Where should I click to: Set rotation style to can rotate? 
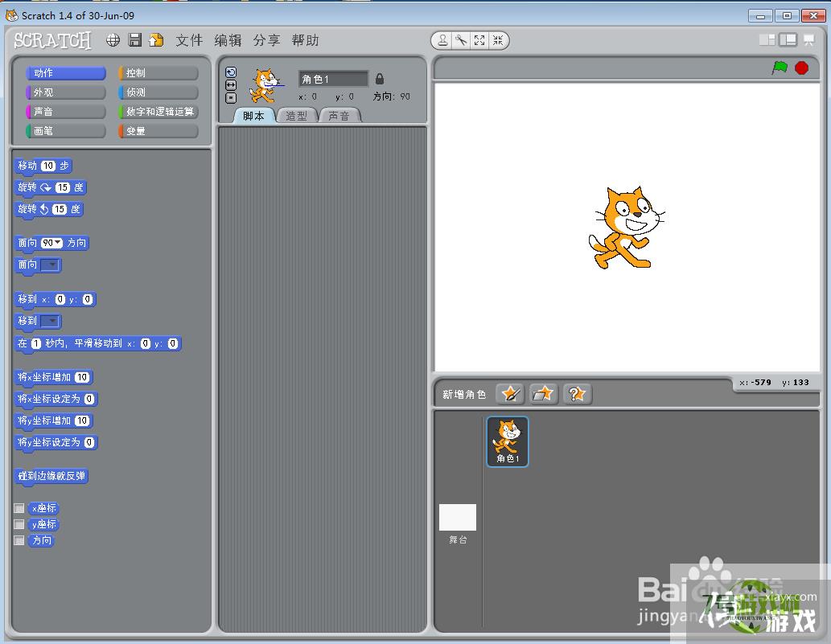pos(231,72)
